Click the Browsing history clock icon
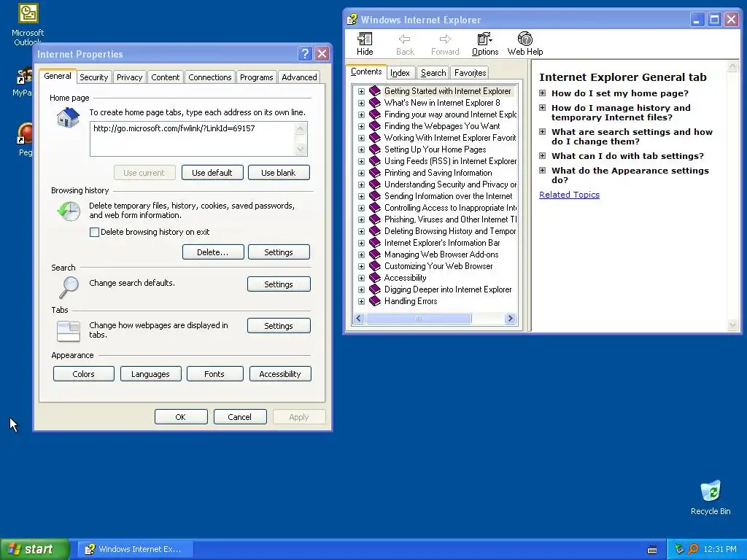747x560 pixels. pyautogui.click(x=69, y=211)
